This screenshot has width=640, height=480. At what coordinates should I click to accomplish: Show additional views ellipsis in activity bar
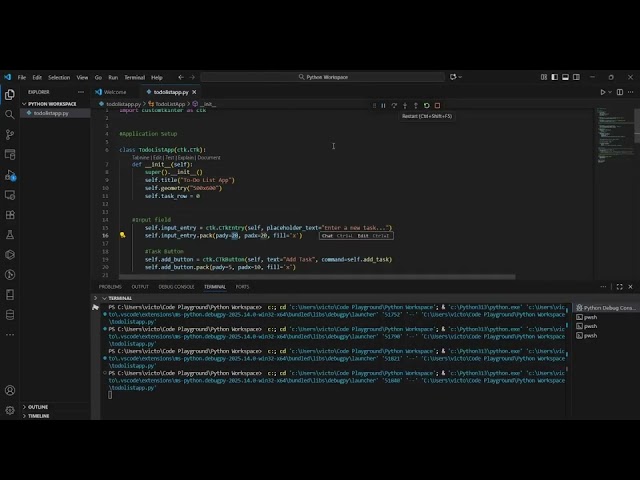coord(10,335)
